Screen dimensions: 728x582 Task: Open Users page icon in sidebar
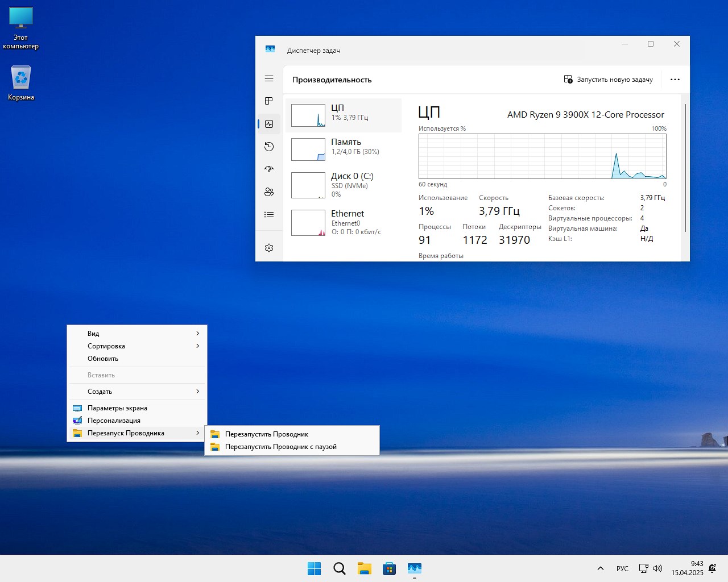[x=269, y=192]
